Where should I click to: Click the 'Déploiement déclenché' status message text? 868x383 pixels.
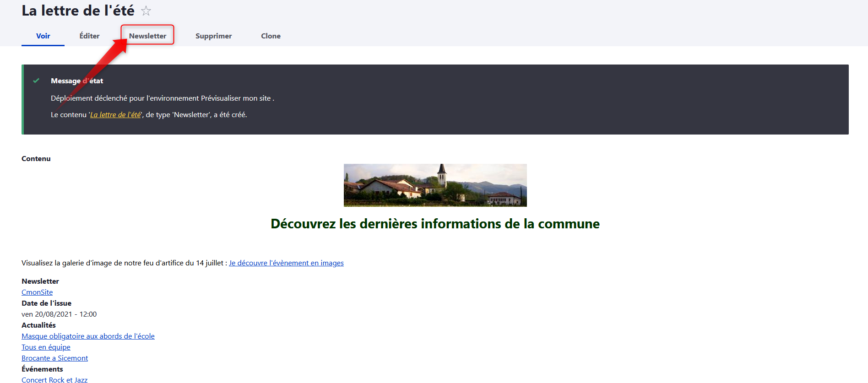pos(162,98)
